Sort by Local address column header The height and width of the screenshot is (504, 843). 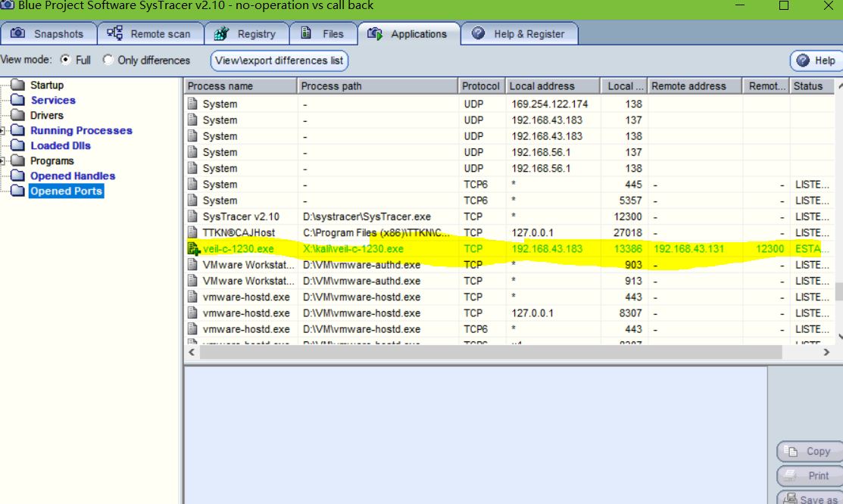tap(553, 86)
